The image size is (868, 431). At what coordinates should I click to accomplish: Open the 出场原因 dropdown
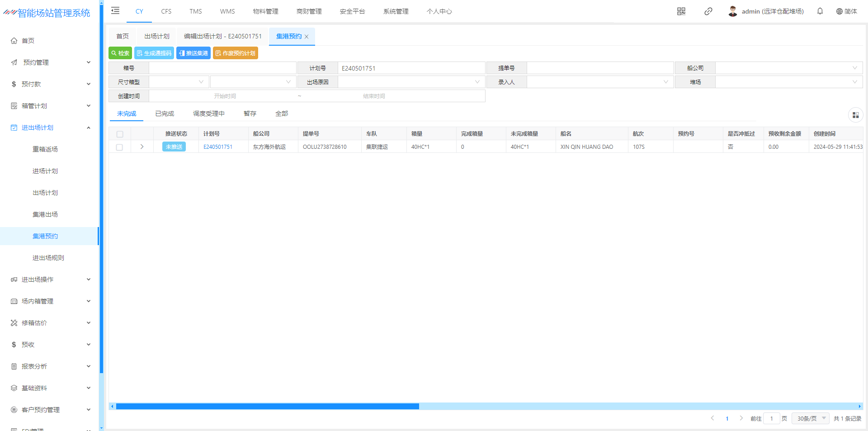tap(411, 82)
